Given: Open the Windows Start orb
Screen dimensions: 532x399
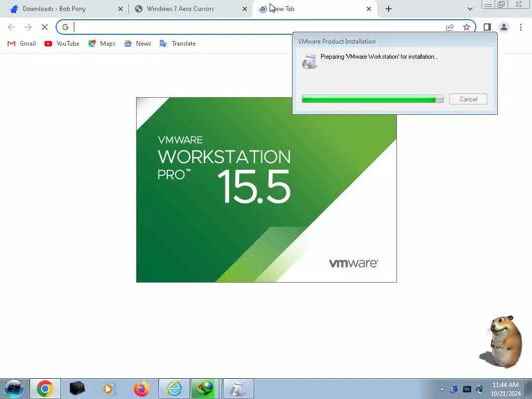Looking at the screenshot, I should pos(14,389).
